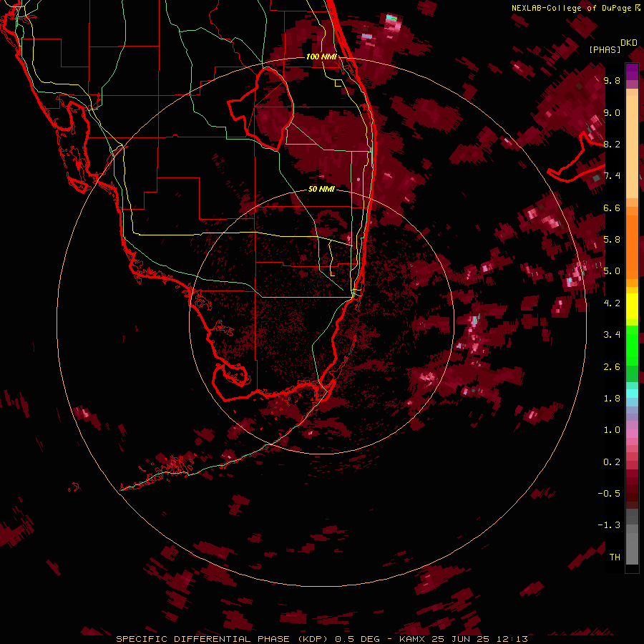Click the 9.0 color scale value
644x644 pixels.
click(612, 112)
